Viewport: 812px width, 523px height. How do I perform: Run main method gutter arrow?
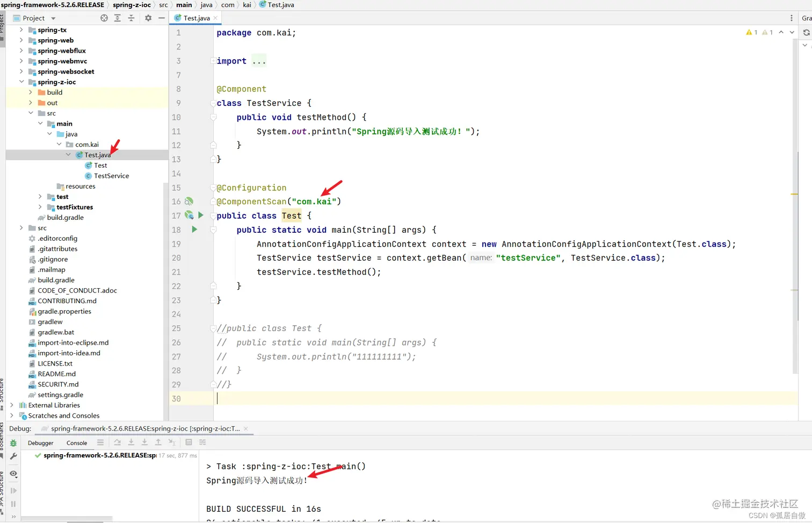coord(194,229)
